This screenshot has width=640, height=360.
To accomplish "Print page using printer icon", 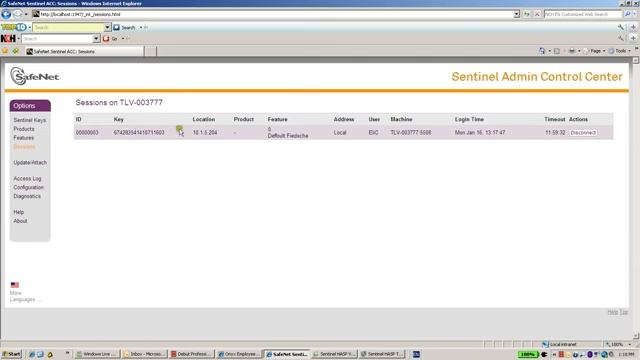I will coord(572,51).
